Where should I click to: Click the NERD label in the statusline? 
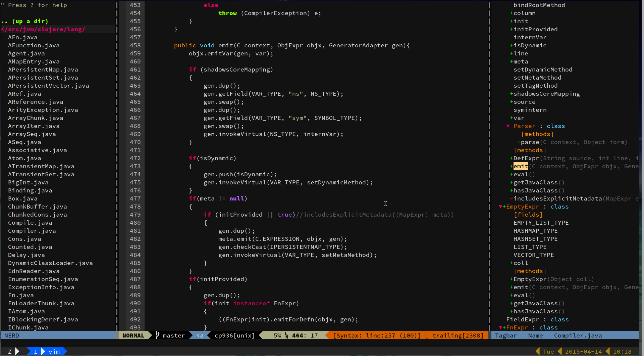pos(12,336)
